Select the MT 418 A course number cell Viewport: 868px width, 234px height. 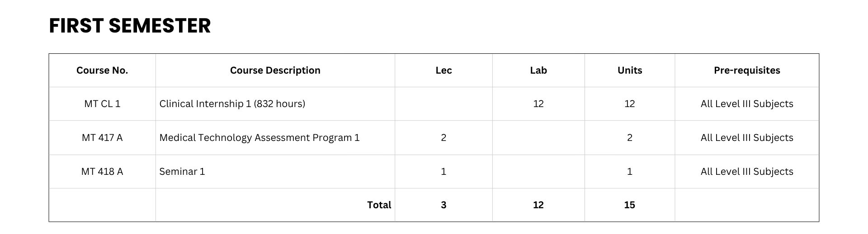[102, 172]
